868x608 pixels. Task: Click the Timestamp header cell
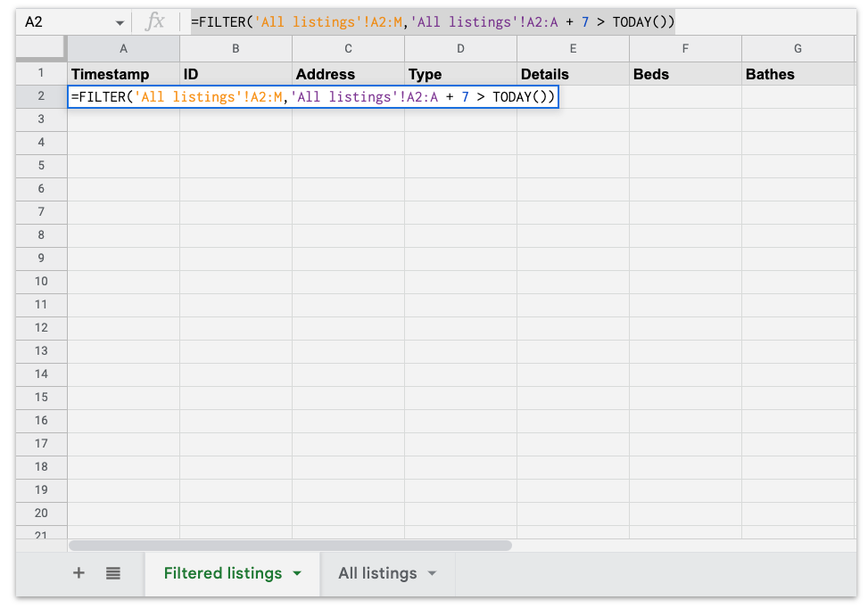coord(123,74)
